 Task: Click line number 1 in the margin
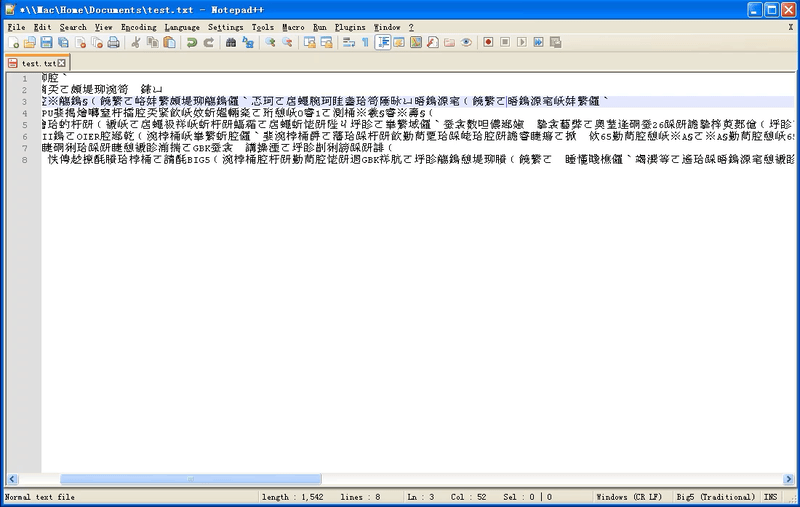[24, 79]
